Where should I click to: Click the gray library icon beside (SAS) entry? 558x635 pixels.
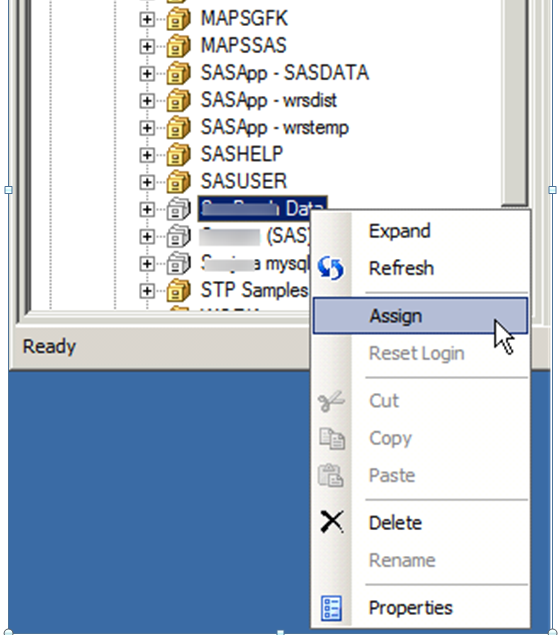179,236
